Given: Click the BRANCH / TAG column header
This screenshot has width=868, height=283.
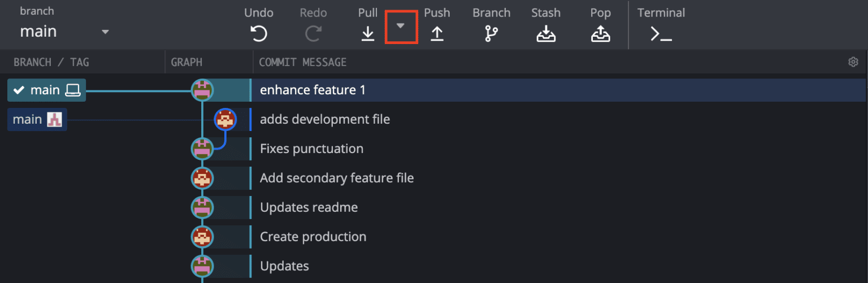Looking at the screenshot, I should pos(51,62).
